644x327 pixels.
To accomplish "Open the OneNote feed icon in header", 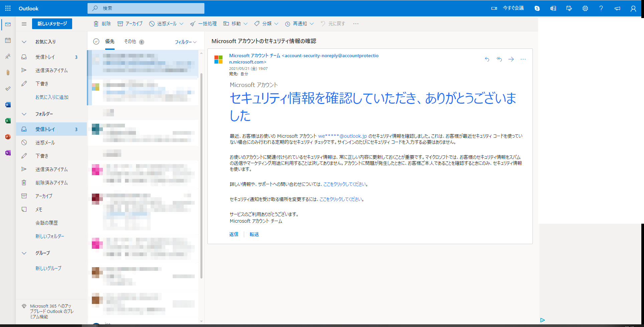I will (553, 8).
